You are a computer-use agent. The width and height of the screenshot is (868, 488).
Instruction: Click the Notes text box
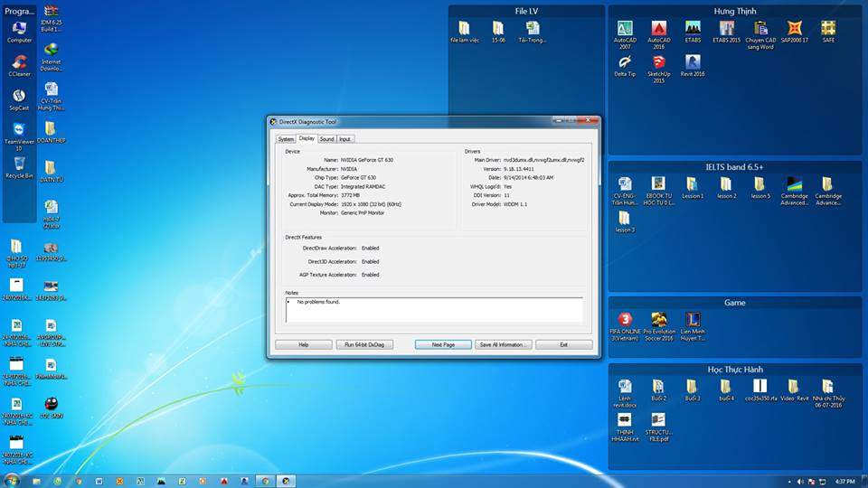(x=434, y=308)
